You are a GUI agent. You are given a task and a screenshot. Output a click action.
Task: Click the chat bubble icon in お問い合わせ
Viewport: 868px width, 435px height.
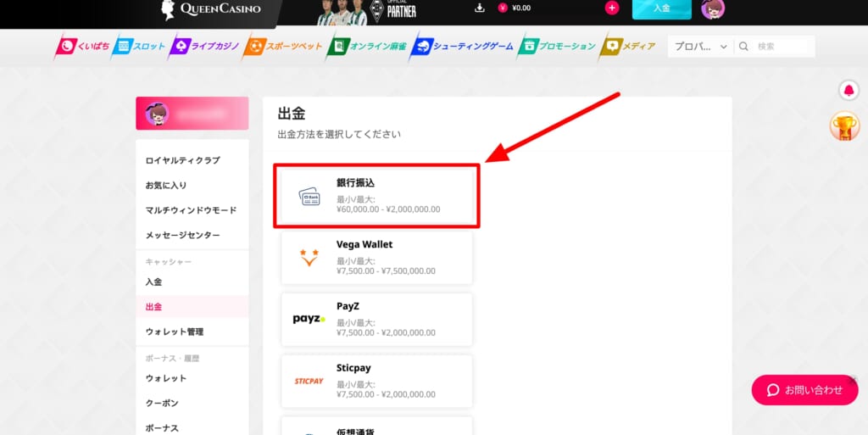[773, 390]
